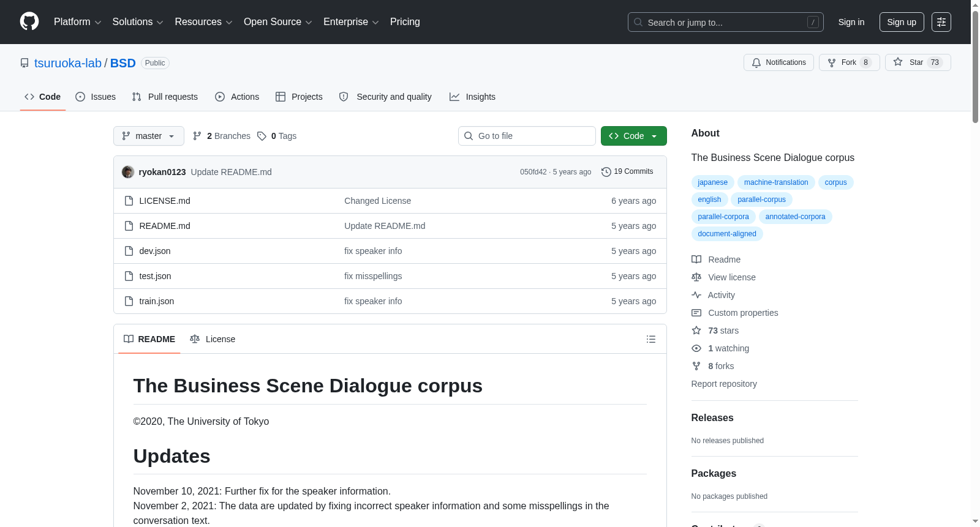
Task: Click the magnifier icon in header search
Action: tap(638, 22)
